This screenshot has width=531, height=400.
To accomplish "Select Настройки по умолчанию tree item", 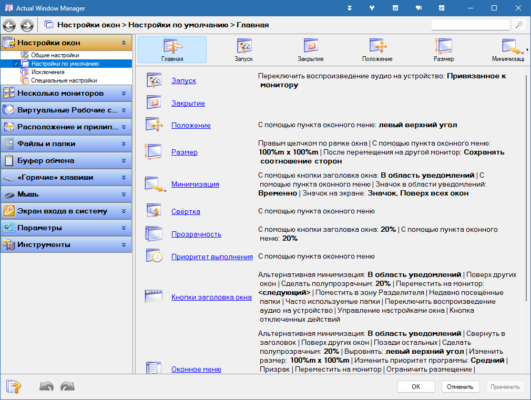I will 65,64.
